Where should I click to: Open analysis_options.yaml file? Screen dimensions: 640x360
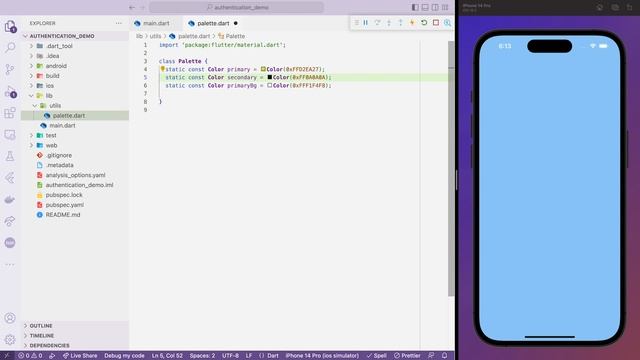(x=75, y=175)
